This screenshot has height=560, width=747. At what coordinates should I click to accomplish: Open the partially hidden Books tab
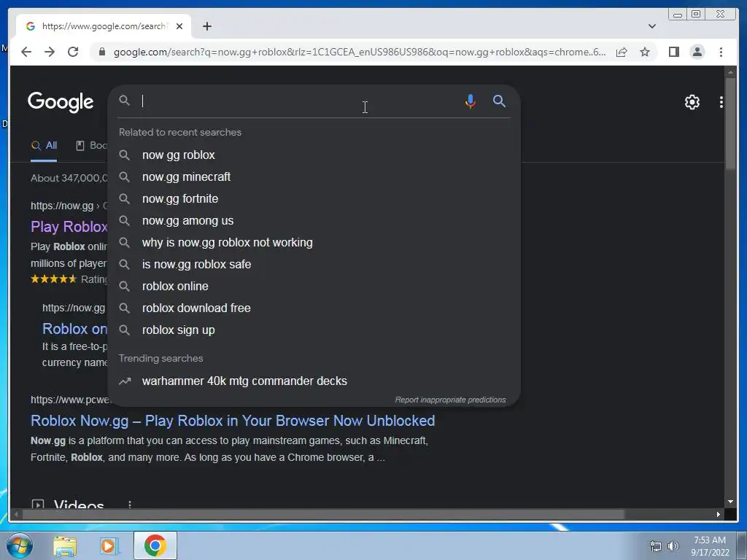coord(93,146)
